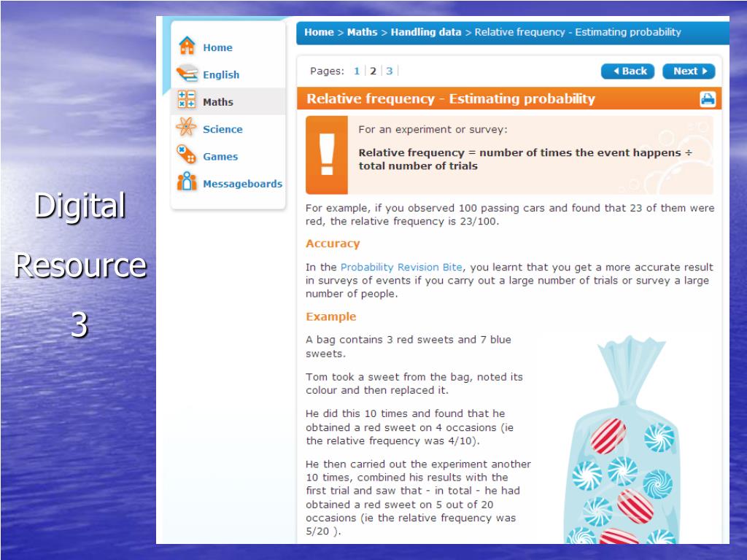This screenshot has width=747, height=560.
Task: Click the Next button
Action: pyautogui.click(x=689, y=71)
